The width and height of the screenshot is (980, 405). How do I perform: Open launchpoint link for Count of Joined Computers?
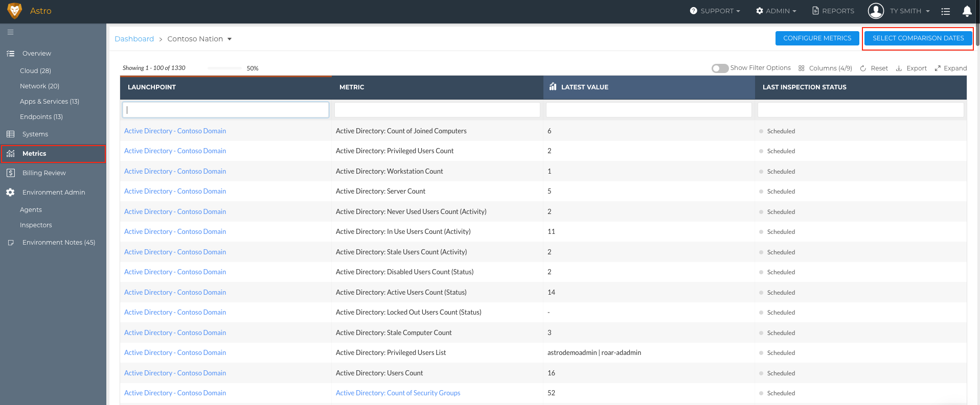click(x=175, y=131)
